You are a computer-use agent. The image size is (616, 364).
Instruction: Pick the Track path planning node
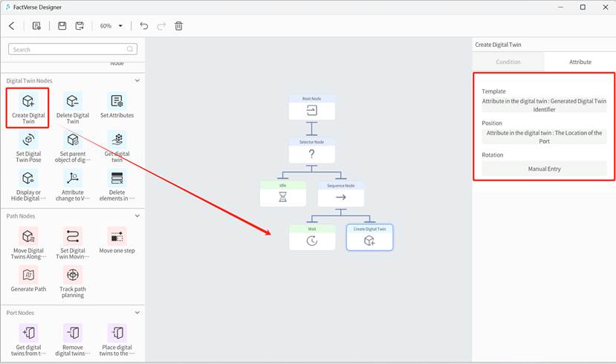point(73,276)
